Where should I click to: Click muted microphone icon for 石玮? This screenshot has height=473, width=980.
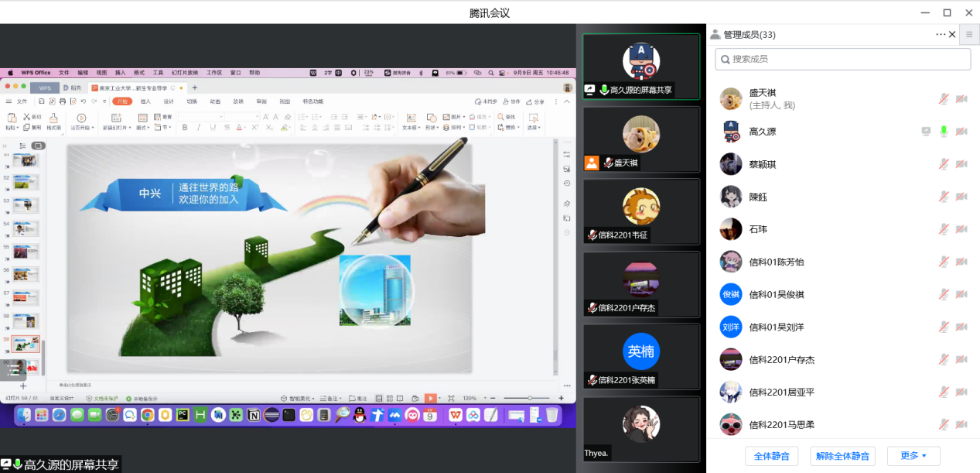(944, 229)
